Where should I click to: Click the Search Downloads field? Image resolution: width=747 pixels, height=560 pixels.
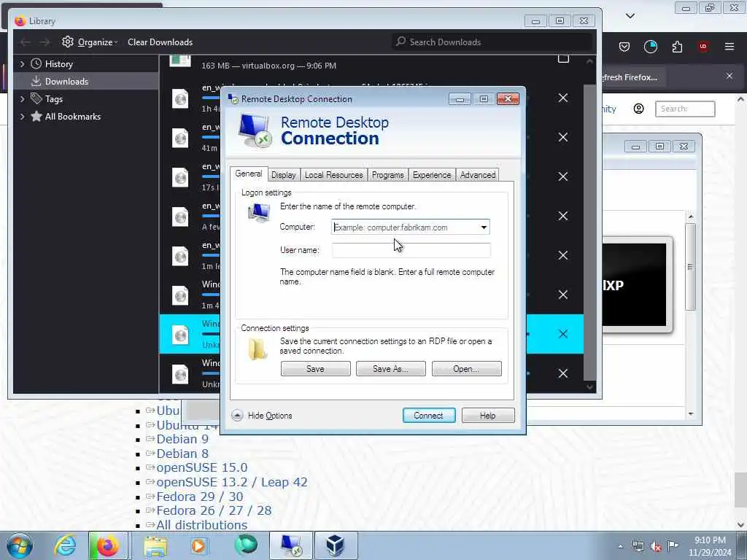click(492, 42)
